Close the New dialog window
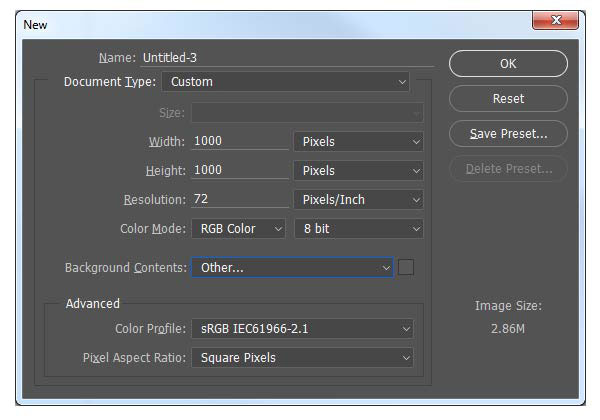This screenshot has height=420, width=600. coord(555,20)
